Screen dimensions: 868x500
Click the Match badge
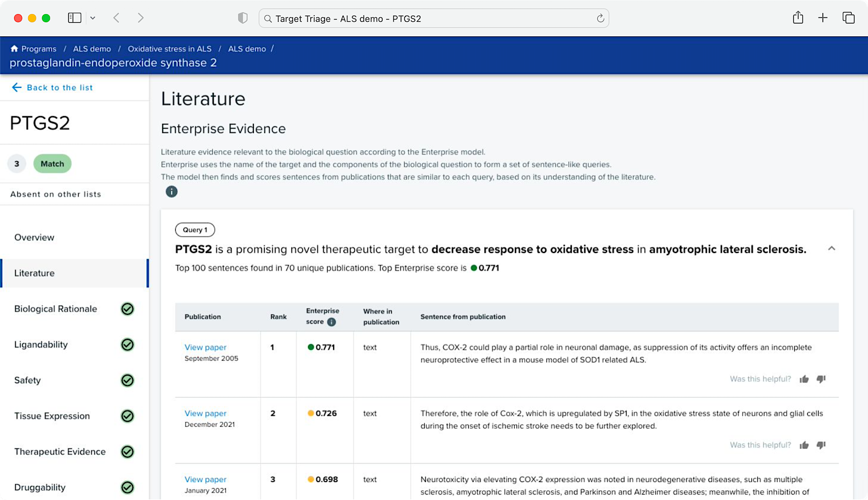point(52,163)
